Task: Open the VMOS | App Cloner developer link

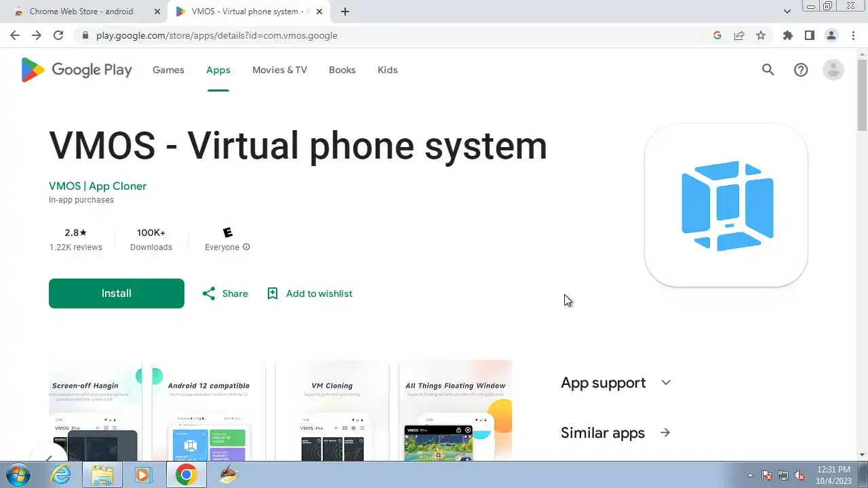Action: tap(98, 186)
